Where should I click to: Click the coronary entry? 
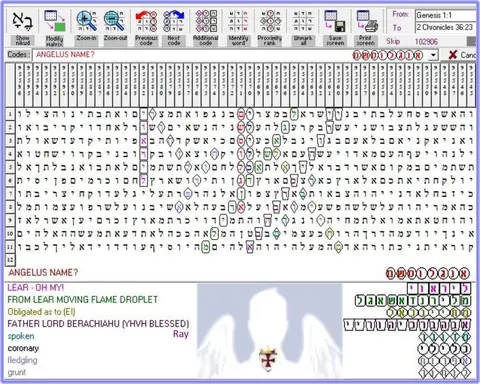click(23, 348)
